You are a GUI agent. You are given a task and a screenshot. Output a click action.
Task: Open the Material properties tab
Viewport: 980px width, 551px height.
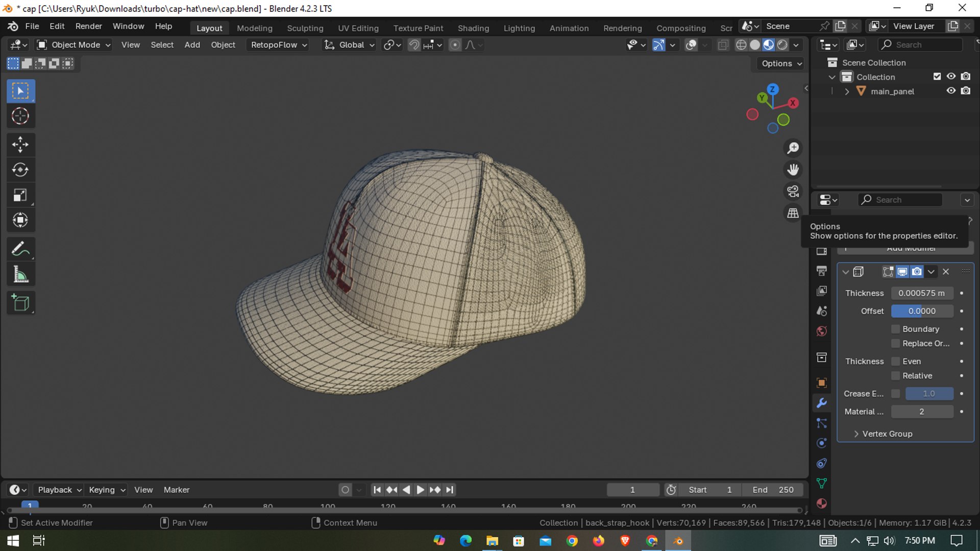click(x=821, y=504)
